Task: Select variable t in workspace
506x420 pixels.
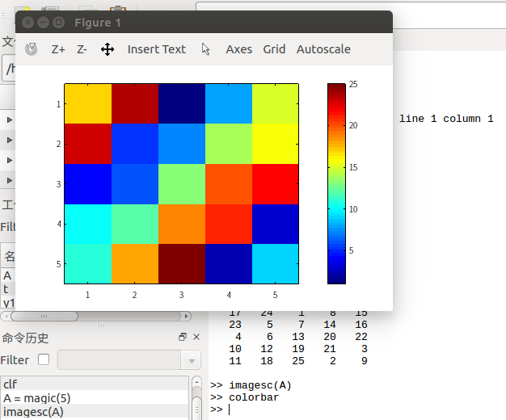Action: click(6, 289)
